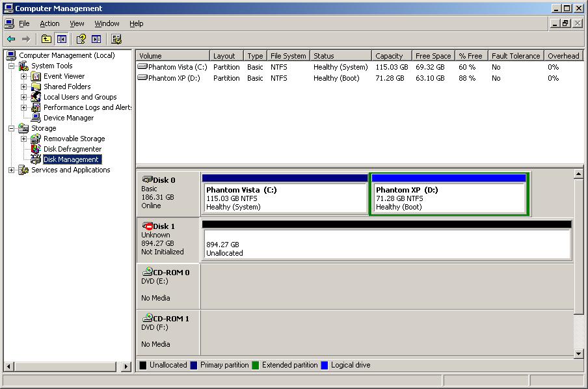Select Computer Management (Local) root node
Screen dimensions: 588x389
(x=67, y=55)
